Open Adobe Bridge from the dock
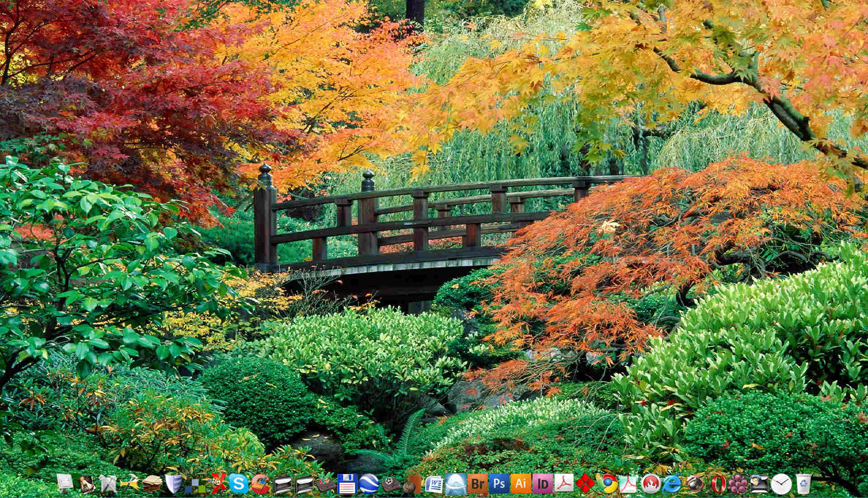The image size is (868, 498). pyautogui.click(x=477, y=484)
